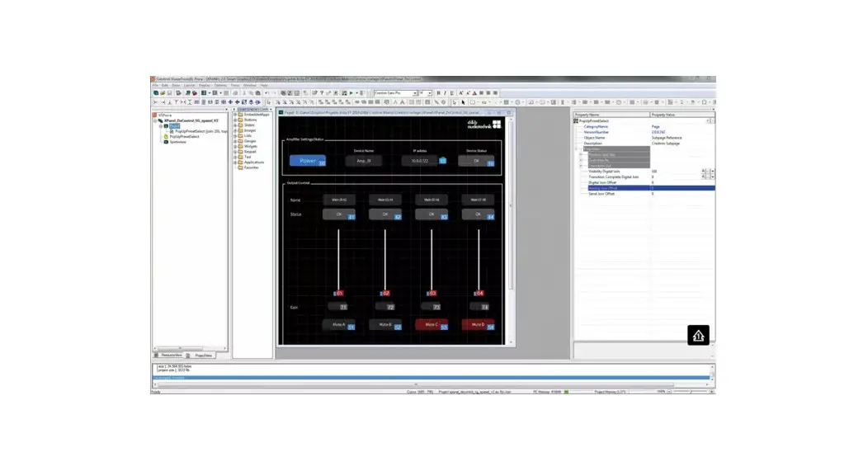This screenshot has width=868, height=471.
Task: Click the d&b audiotechnik logo on canvas
Action: [x=484, y=125]
